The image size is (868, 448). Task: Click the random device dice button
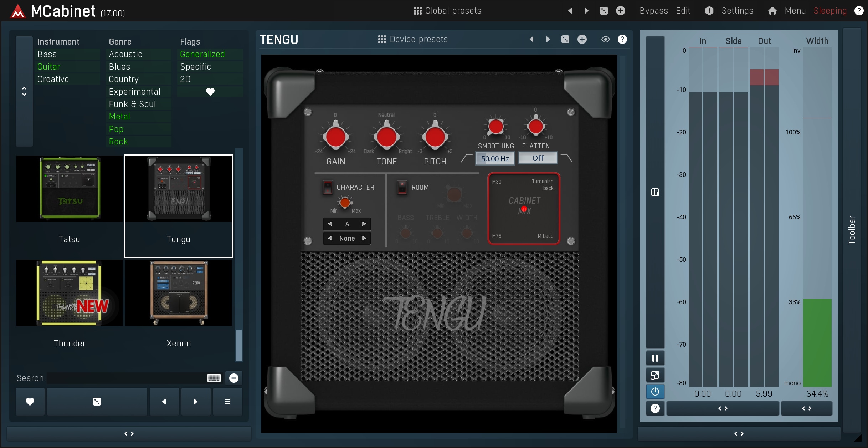(97, 402)
